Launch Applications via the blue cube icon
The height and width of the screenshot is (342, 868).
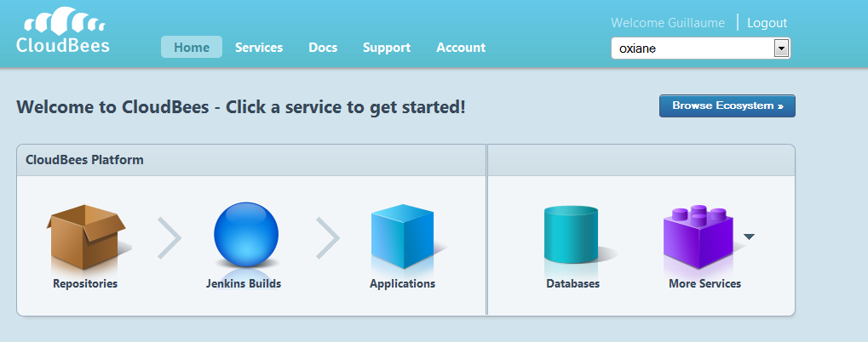(x=402, y=237)
